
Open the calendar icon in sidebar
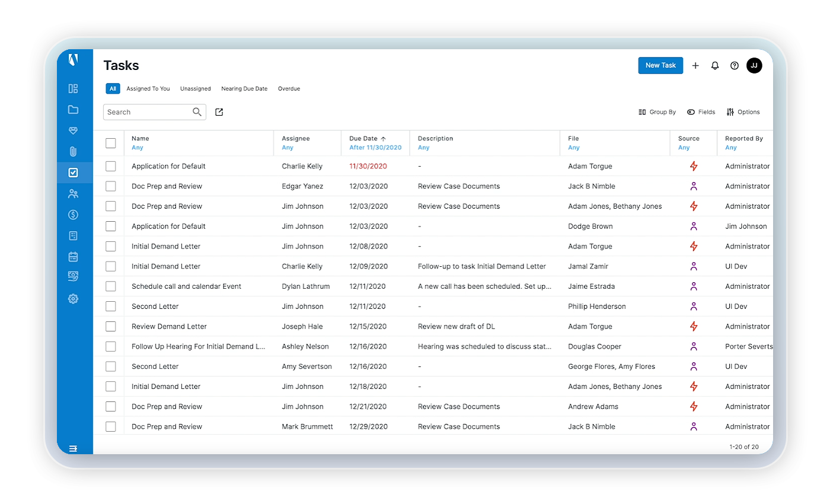(73, 257)
